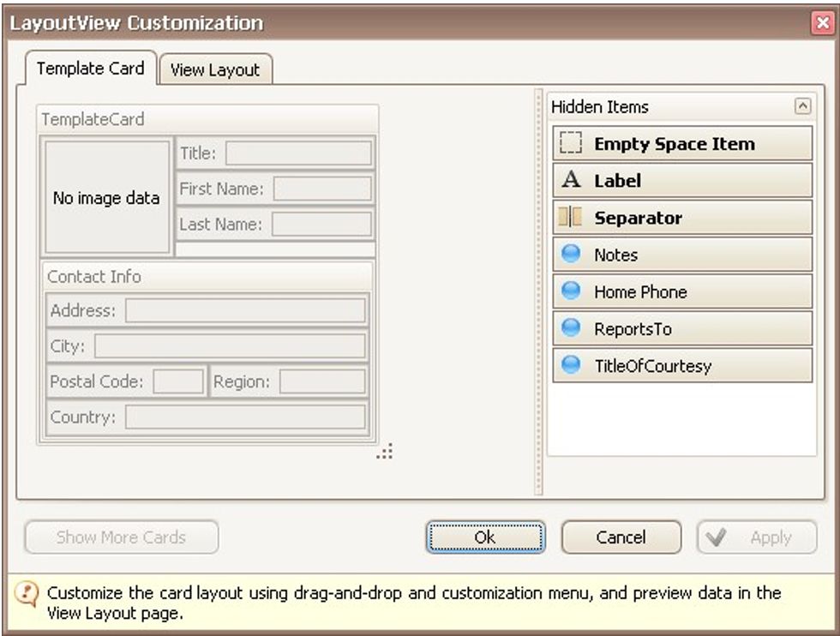Viewport: 840px width, 636px height.
Task: Click the Show More Cards button
Action: [119, 537]
